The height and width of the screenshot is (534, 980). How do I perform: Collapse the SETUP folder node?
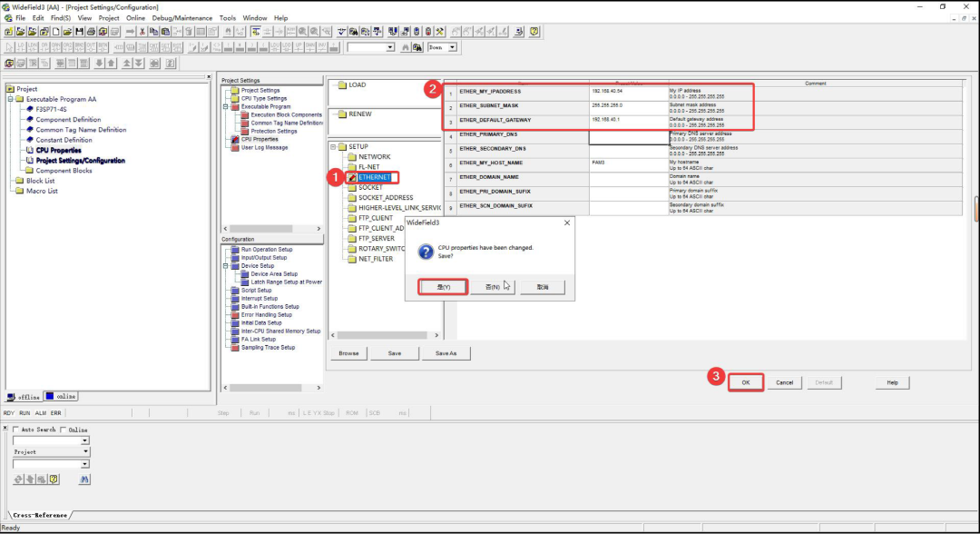click(334, 147)
